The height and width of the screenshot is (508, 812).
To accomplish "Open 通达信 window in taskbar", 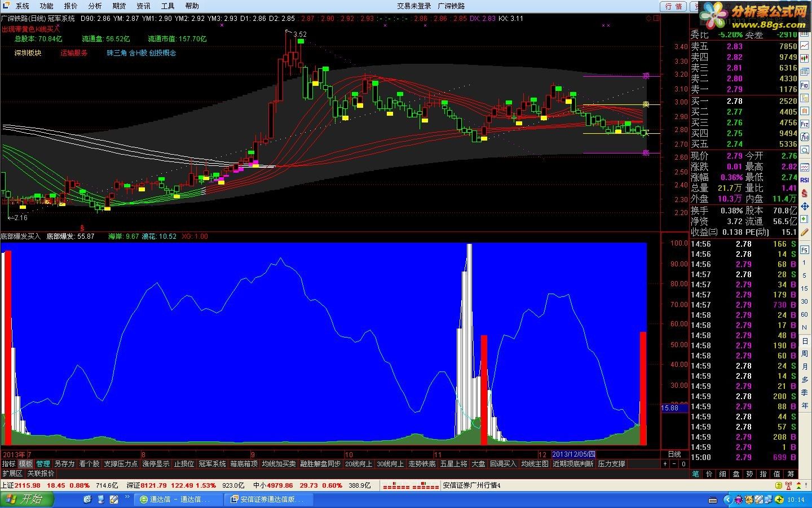I will click(179, 500).
